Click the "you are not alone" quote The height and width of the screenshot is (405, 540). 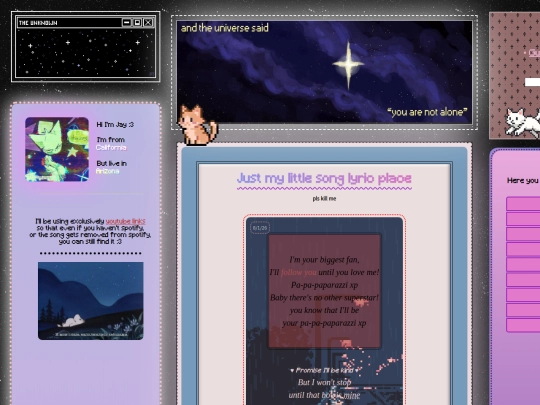click(427, 112)
